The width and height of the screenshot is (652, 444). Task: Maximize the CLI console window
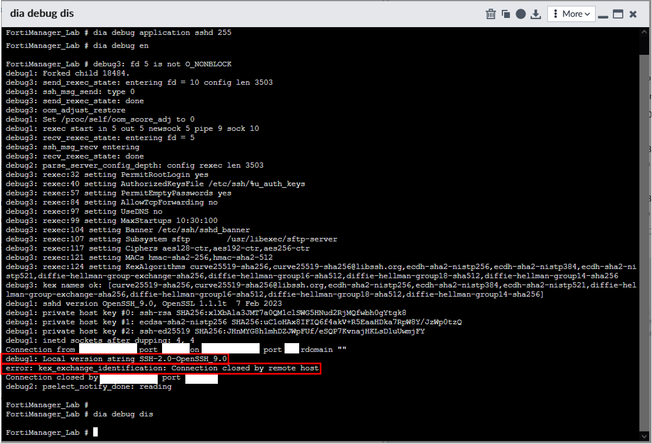coord(618,14)
